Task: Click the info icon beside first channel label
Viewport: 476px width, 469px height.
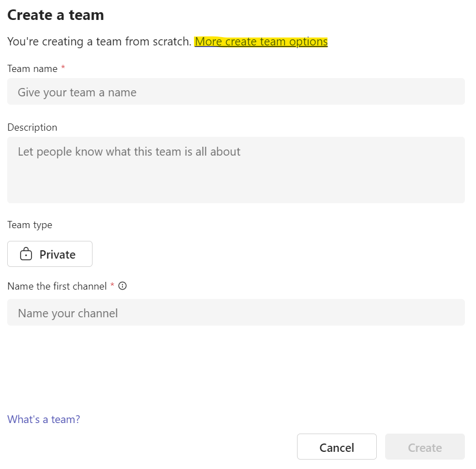Action: tap(122, 286)
